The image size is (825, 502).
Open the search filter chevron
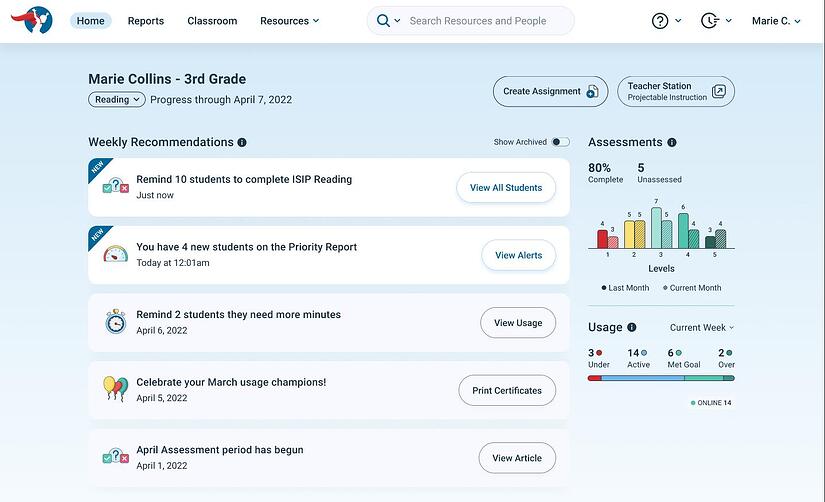click(397, 21)
